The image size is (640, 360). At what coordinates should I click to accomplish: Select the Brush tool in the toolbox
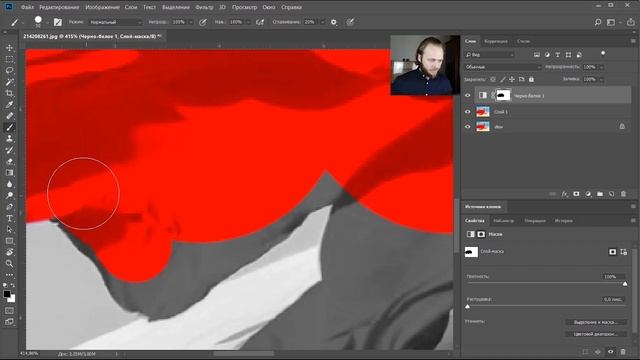(9, 127)
